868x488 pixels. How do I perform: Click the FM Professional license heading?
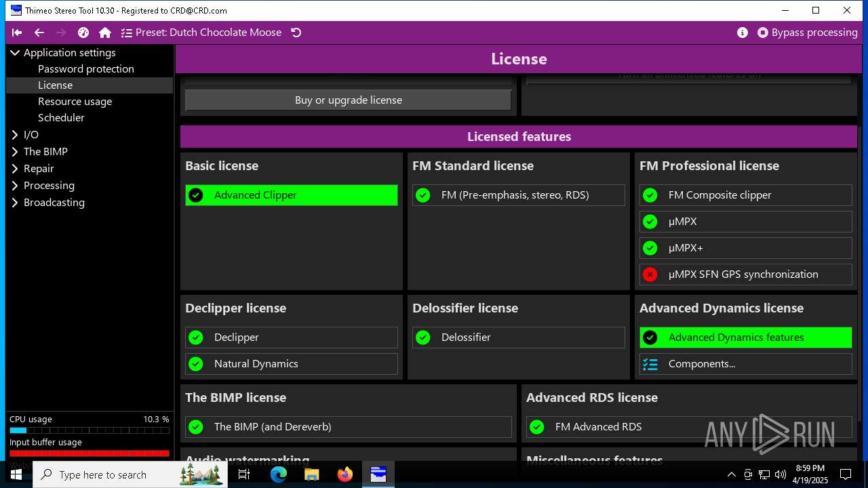709,166
